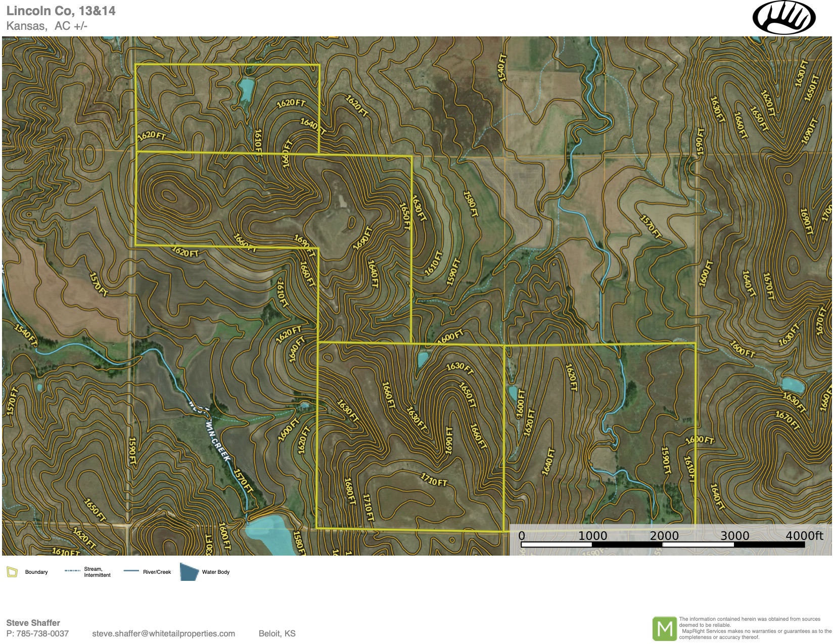Click the 1710 FT contour label
Image resolution: width=834 pixels, height=644 pixels.
point(434,479)
